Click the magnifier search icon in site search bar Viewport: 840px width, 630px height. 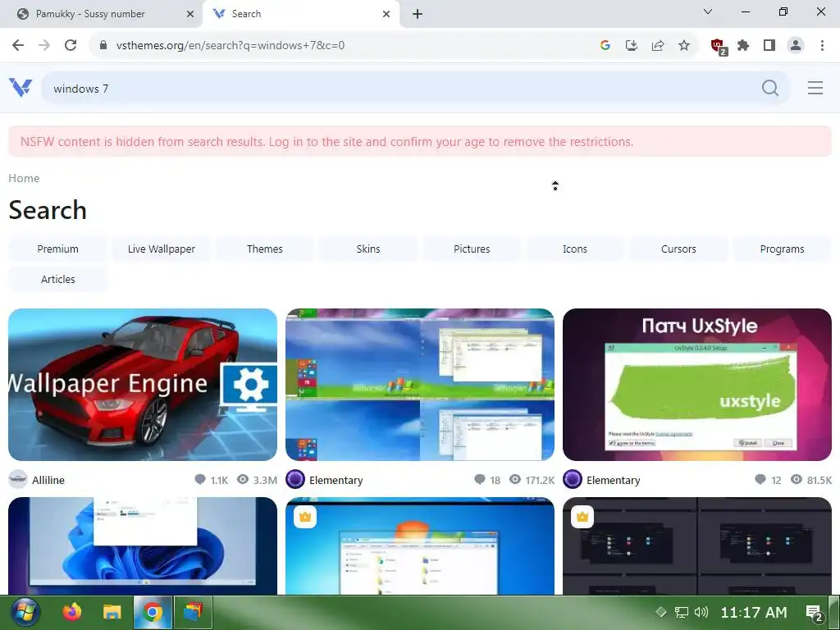769,88
